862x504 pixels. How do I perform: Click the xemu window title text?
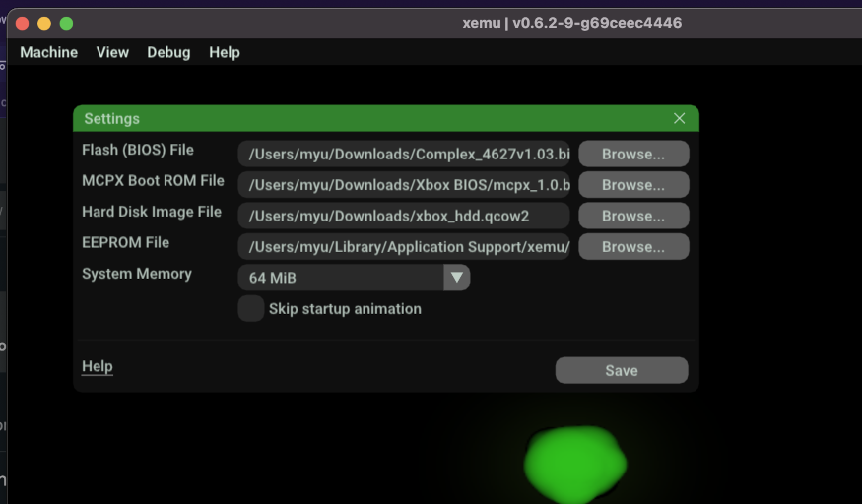(x=571, y=23)
